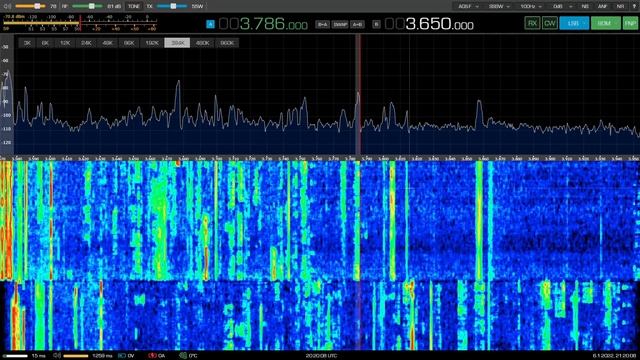Screen dimensions: 640x360
Task: Open the 0dB attenuator dropdown
Action: coord(562,7)
